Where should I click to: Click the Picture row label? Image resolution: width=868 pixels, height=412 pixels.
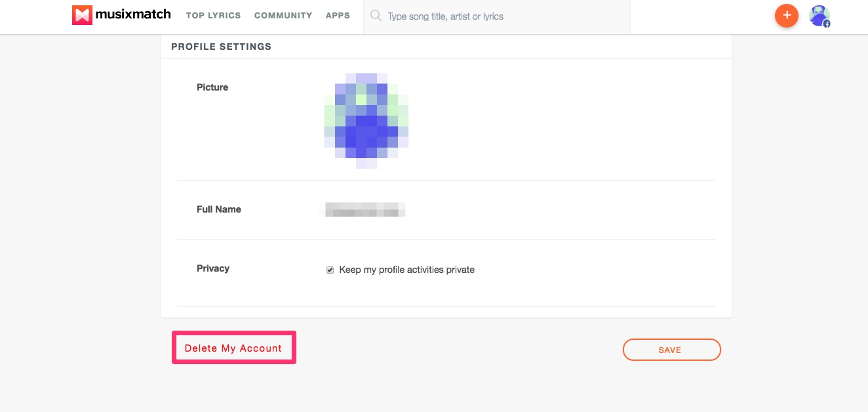point(212,87)
